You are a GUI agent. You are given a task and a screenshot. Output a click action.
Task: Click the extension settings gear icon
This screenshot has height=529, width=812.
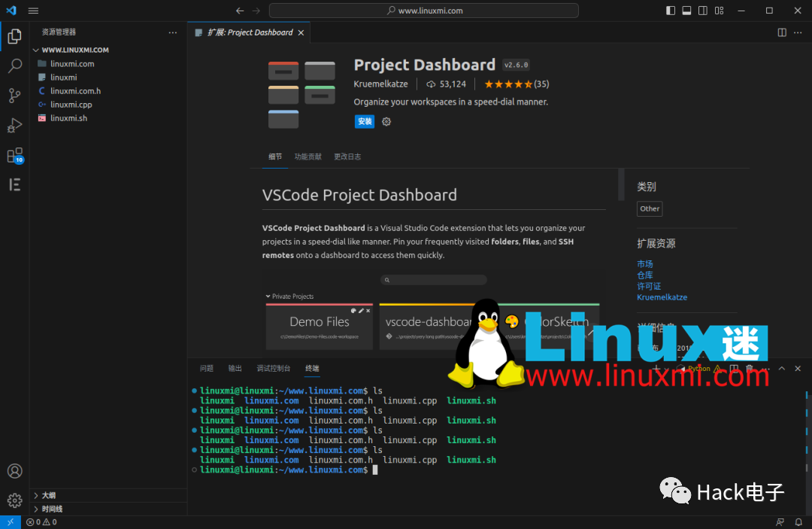tap(386, 122)
